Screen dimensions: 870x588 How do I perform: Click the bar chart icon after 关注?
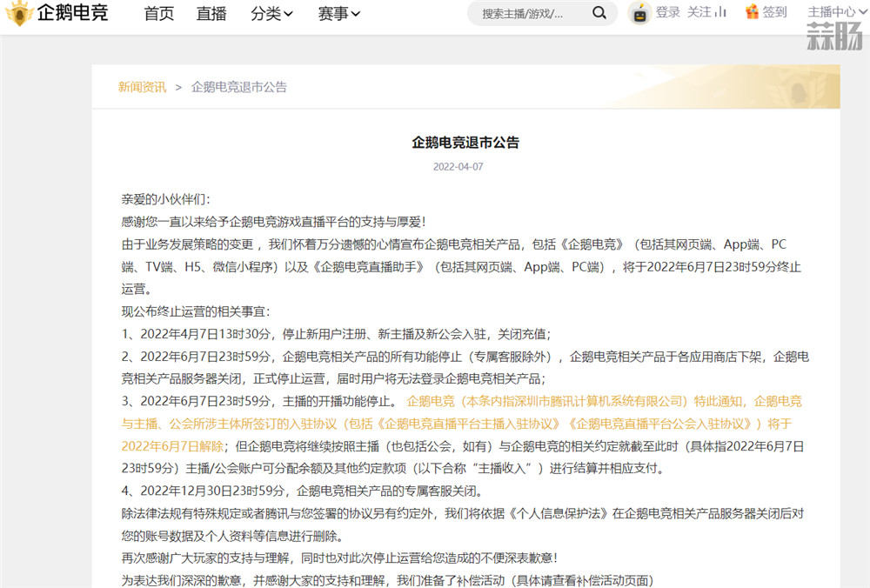[x=720, y=11]
